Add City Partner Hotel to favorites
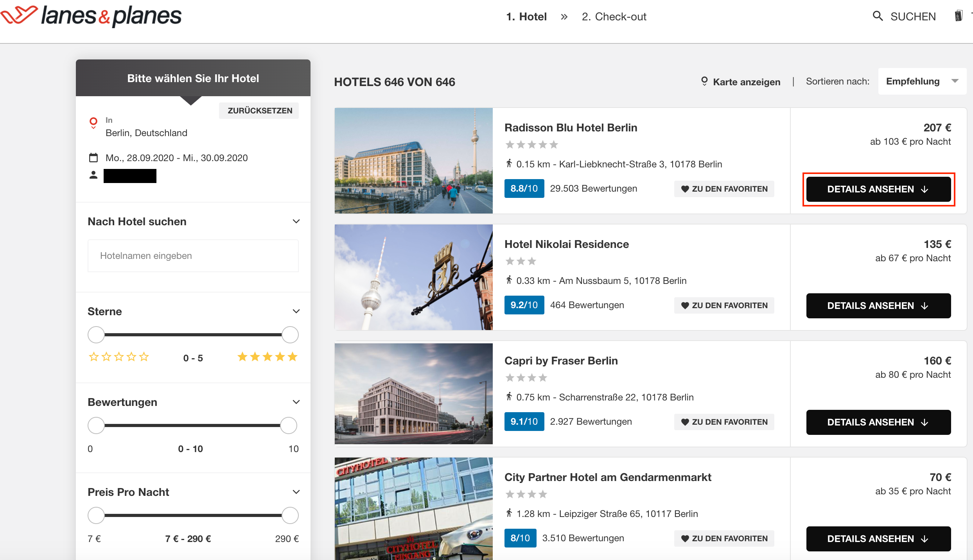Image resolution: width=973 pixels, height=560 pixels. (x=724, y=538)
